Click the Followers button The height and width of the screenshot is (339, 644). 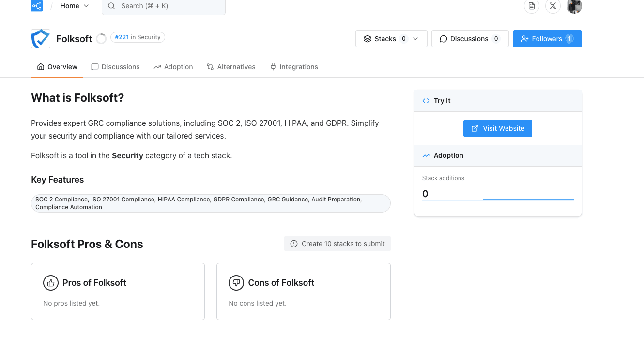point(547,39)
